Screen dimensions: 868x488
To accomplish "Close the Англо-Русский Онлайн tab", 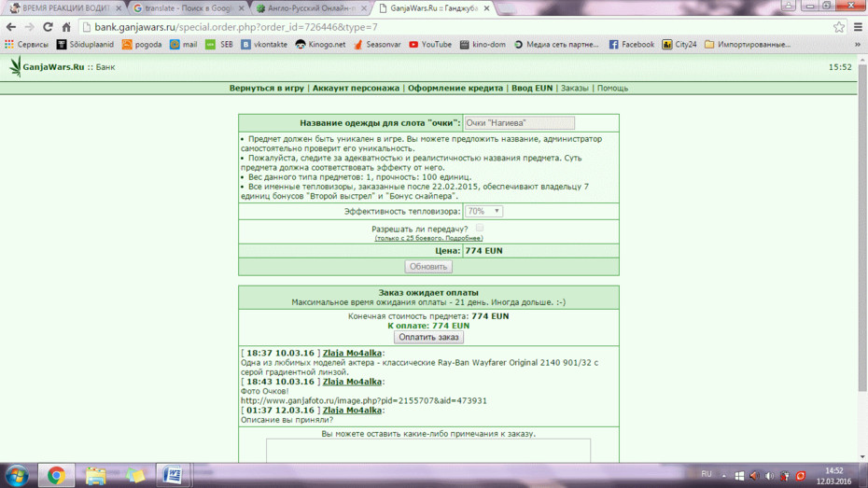I will tap(364, 8).
